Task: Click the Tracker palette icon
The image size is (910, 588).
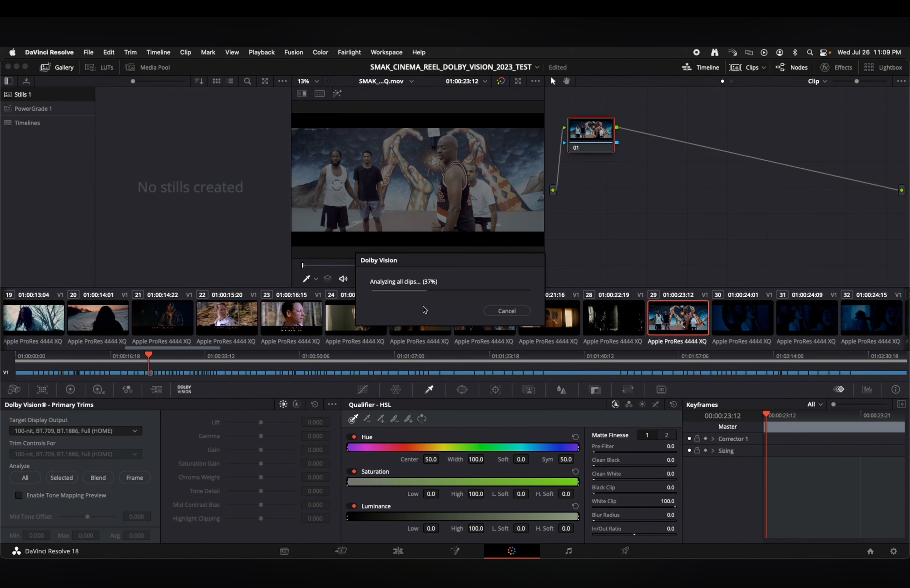Action: pyautogui.click(x=495, y=389)
